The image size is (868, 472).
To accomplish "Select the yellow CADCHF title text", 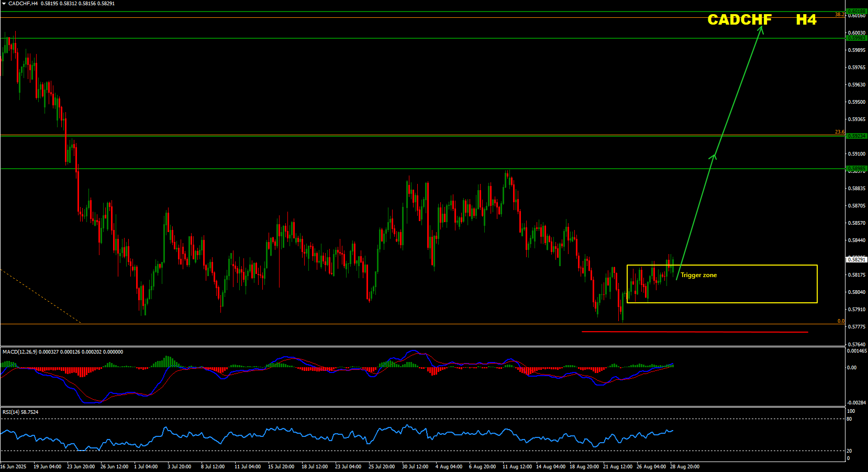I will click(739, 20).
